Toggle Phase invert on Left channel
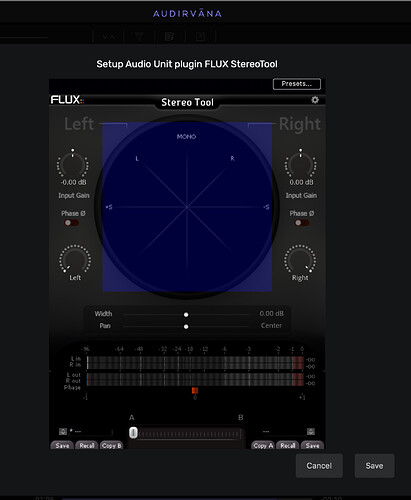The image size is (411, 500). pos(71,223)
